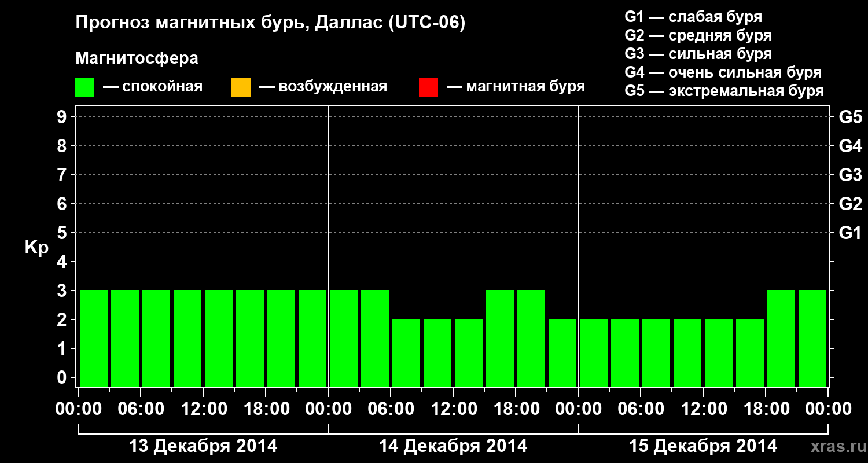Click the green 'спокойная' legend swatch
This screenshot has width=868, height=463.
[x=85, y=87]
